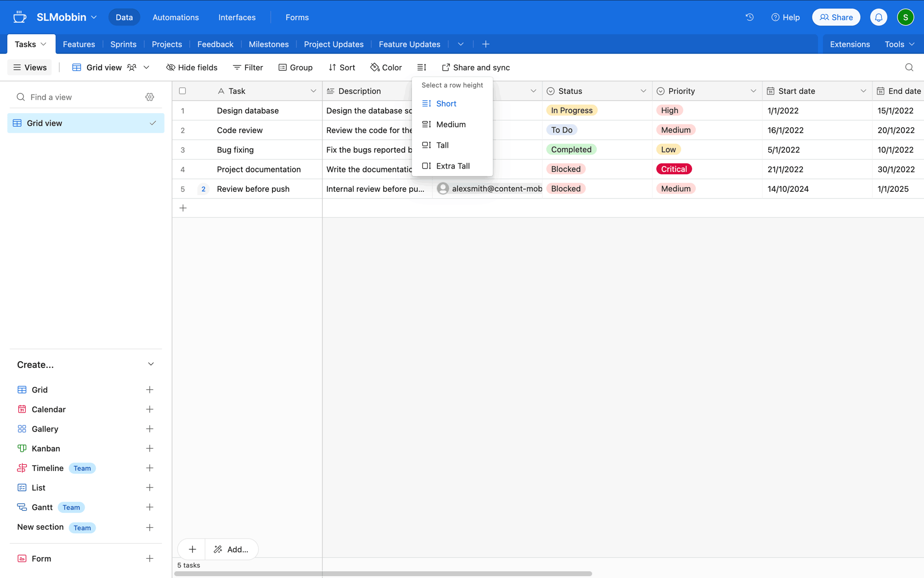Open the Automations tab
The height and width of the screenshot is (578, 924).
[x=176, y=17]
